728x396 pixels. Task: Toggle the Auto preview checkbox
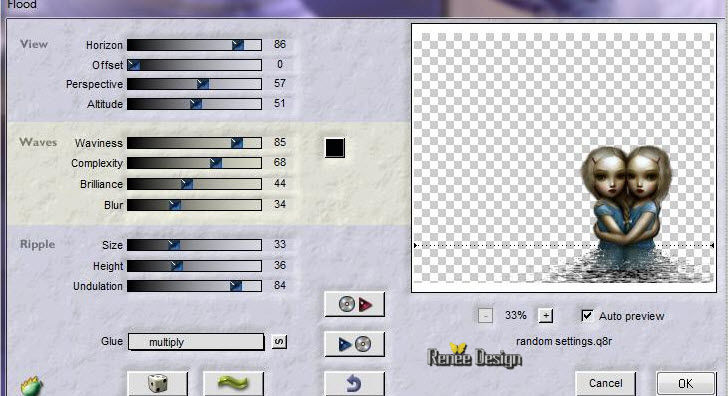click(x=587, y=316)
